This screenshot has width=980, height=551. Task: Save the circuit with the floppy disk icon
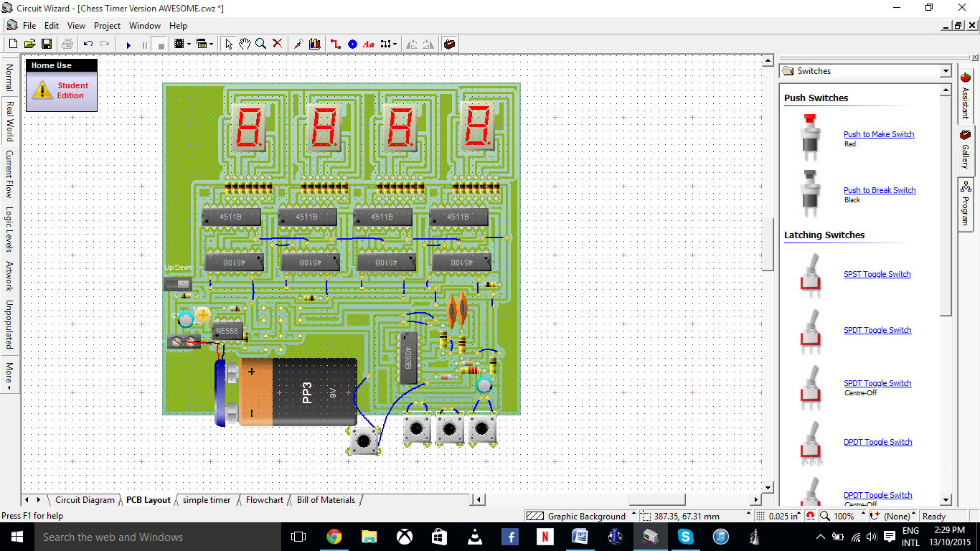pos(46,44)
